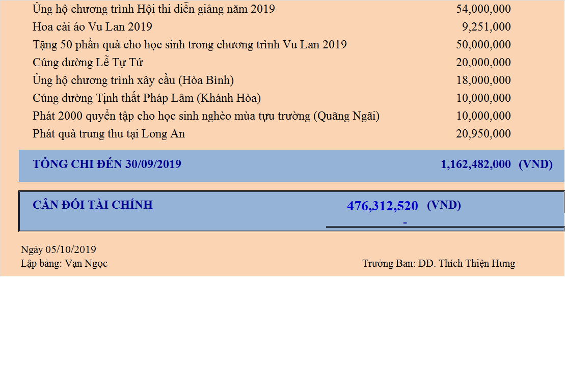The image size is (565, 392).
Task: Click the balance amount 476,312,520
Action: click(382, 206)
